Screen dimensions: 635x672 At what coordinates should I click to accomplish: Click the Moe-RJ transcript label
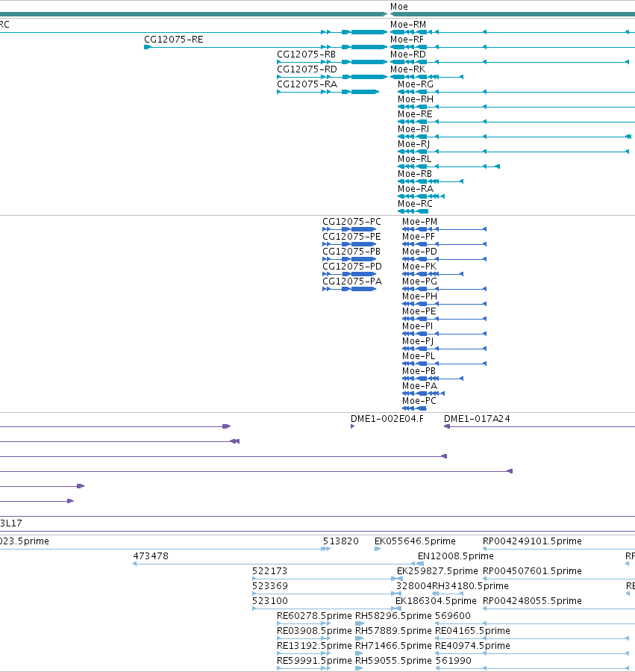pos(413,144)
